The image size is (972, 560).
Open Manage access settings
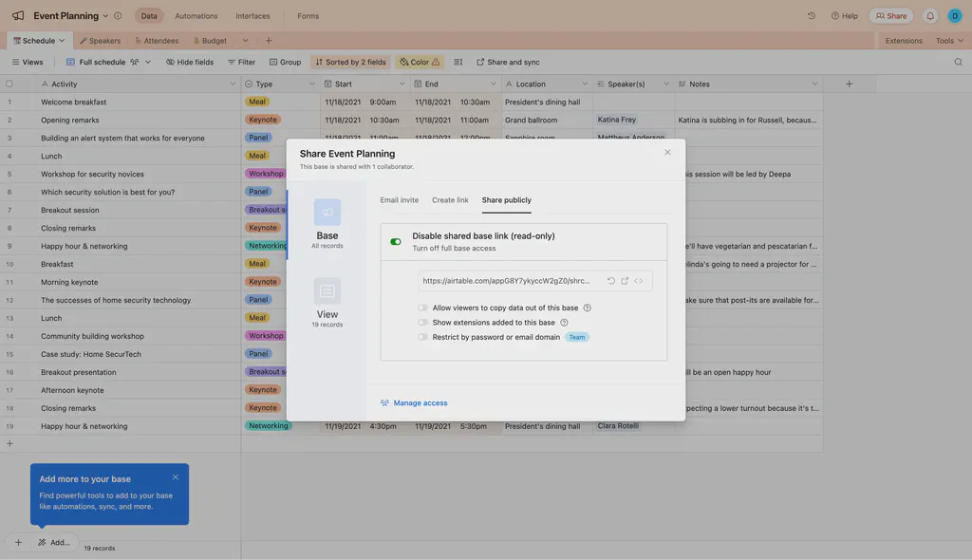(415, 401)
